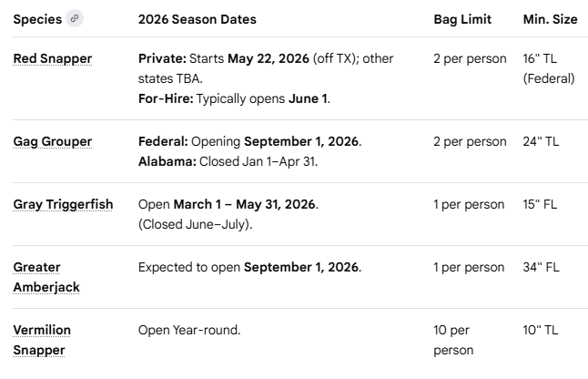Screen dimensions: 588x379
Task: Click the Open Year-round text
Action: 189,330
